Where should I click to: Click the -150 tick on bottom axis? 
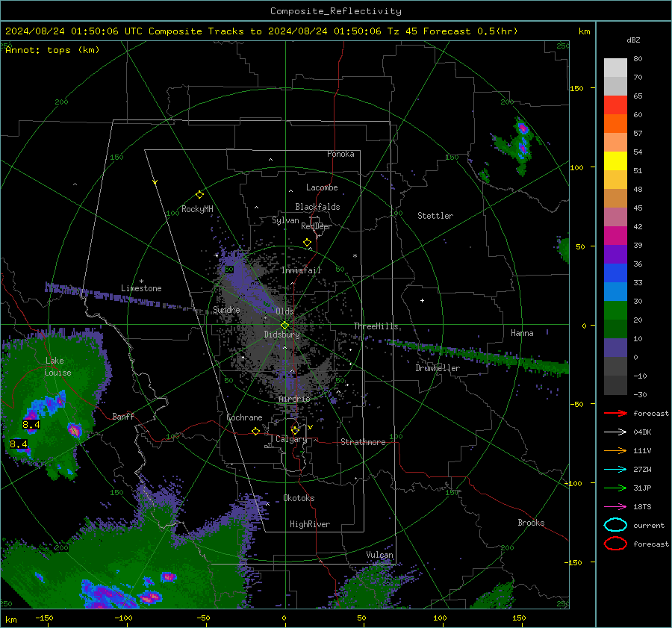point(45,618)
